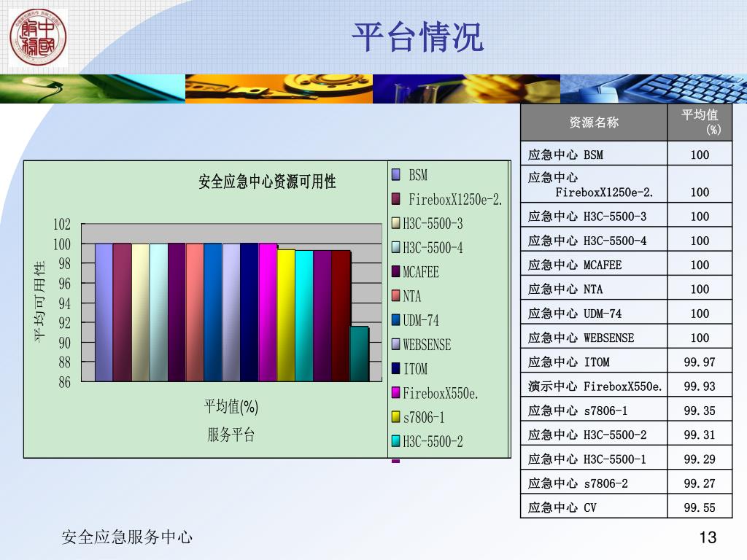Click the H3C-5500-3 legend color swatch
Viewport: 747px width, 560px height.
click(x=396, y=223)
